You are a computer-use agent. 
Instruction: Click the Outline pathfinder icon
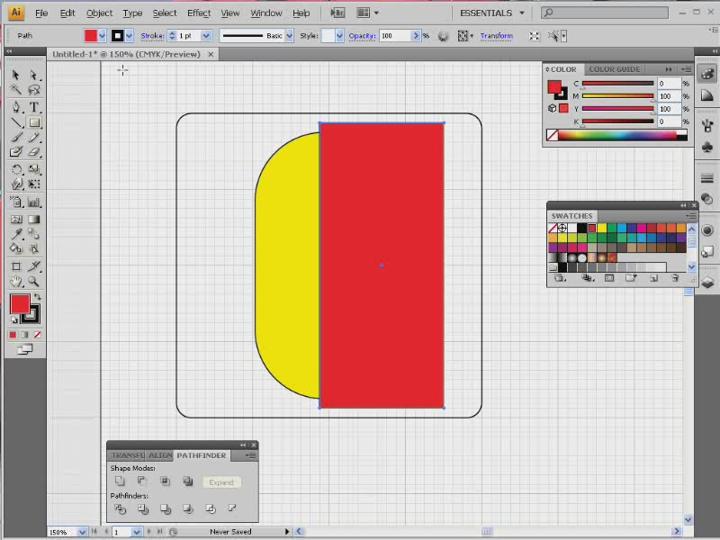210,509
